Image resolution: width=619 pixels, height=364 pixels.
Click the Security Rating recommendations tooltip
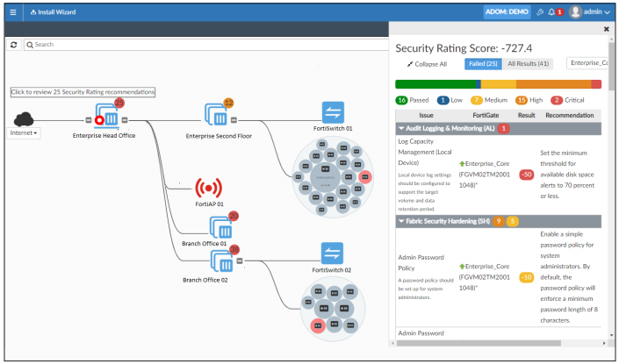pyautogui.click(x=83, y=92)
